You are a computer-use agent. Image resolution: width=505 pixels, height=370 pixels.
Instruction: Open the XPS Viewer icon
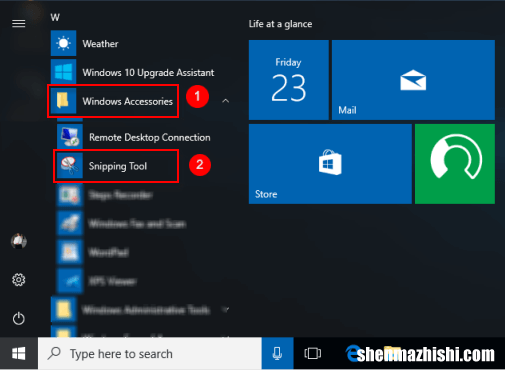[x=70, y=281]
